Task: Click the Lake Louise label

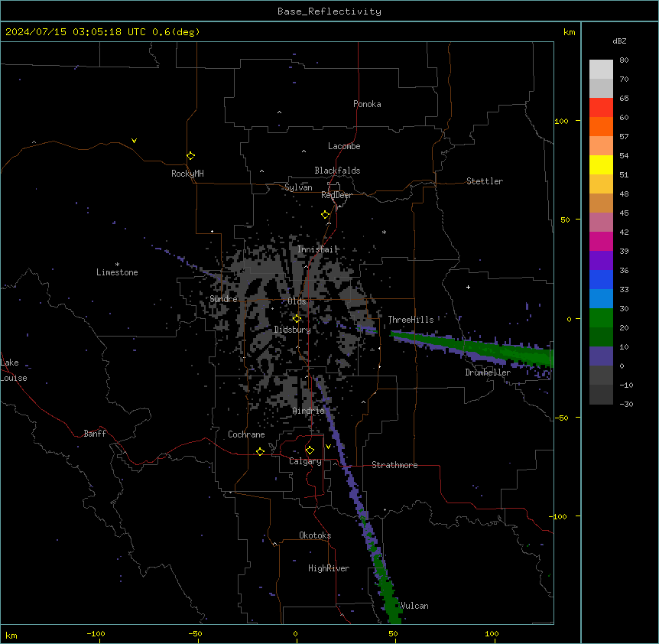Action: [14, 370]
